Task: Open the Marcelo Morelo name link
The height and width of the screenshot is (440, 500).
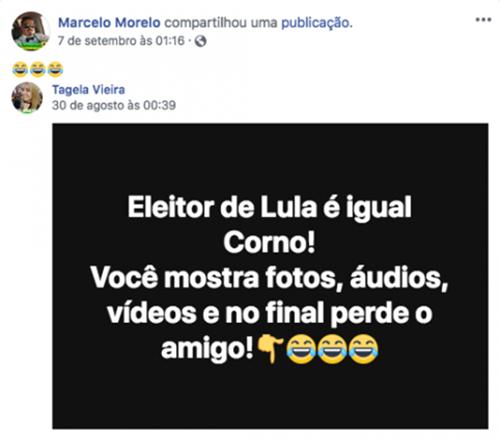Action: [109, 23]
